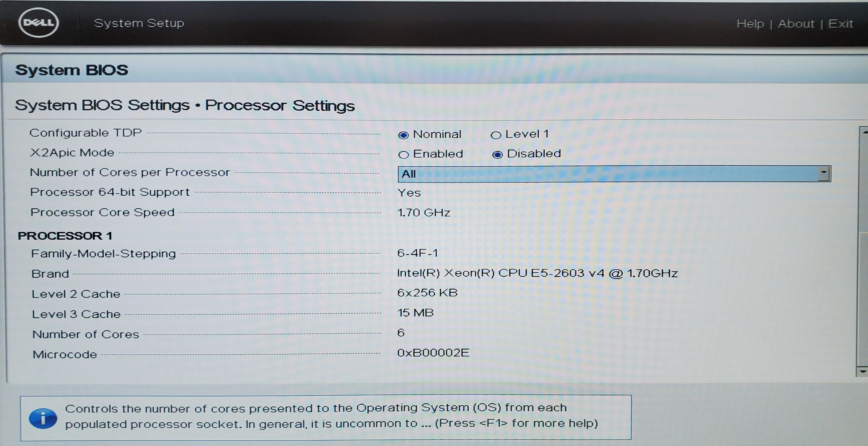This screenshot has width=868, height=446.
Task: Click the 6x256 KB value
Action: [x=427, y=292]
